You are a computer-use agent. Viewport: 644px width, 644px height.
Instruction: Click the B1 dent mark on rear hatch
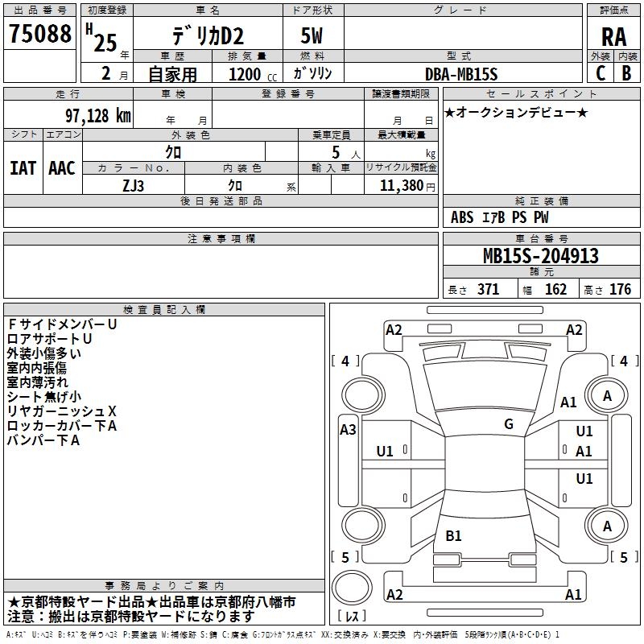(453, 536)
